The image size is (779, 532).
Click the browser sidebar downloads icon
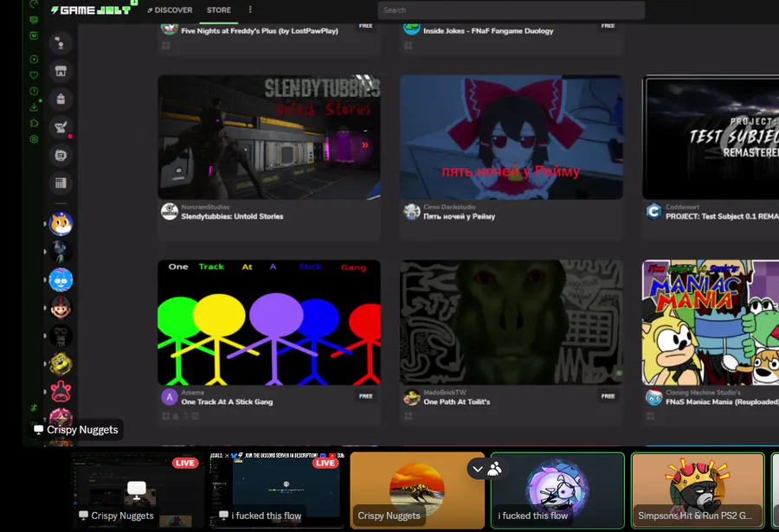click(x=34, y=106)
